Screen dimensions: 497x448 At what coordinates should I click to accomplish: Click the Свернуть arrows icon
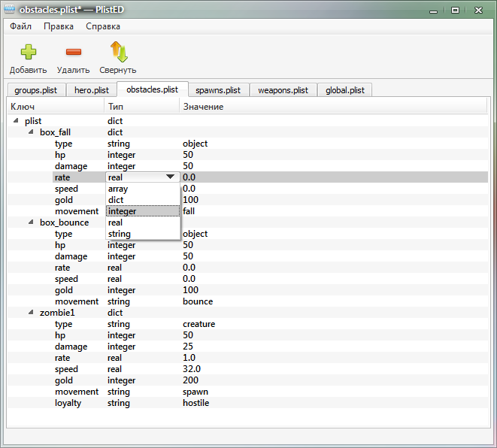tap(119, 52)
